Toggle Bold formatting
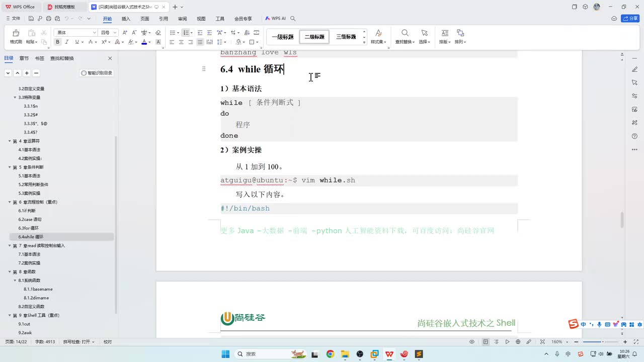Image resolution: width=644 pixels, height=362 pixels. (58, 42)
